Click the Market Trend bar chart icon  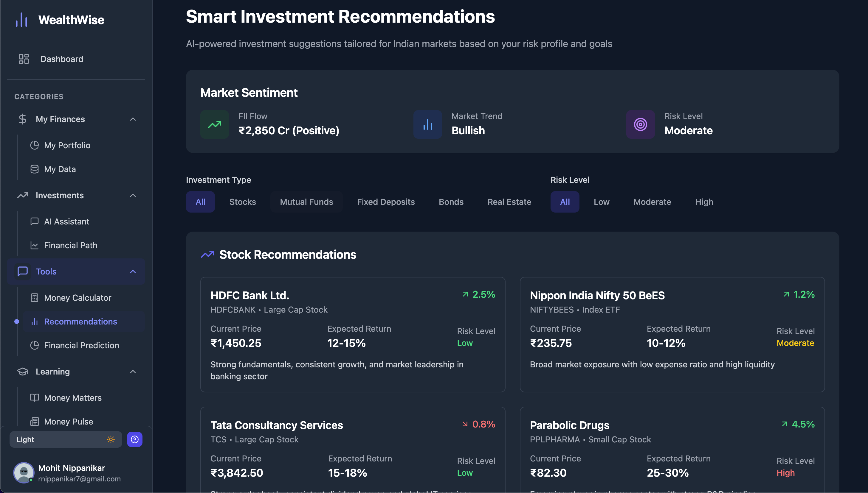427,124
